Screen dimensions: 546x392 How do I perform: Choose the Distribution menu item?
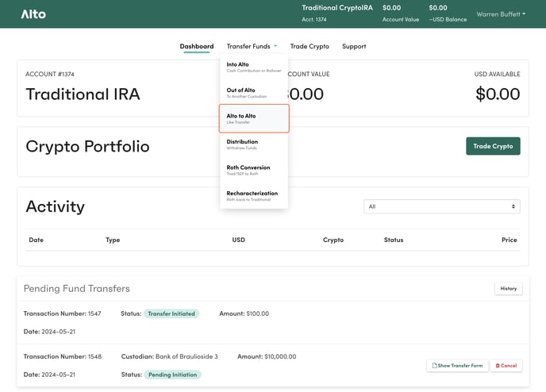(x=254, y=144)
